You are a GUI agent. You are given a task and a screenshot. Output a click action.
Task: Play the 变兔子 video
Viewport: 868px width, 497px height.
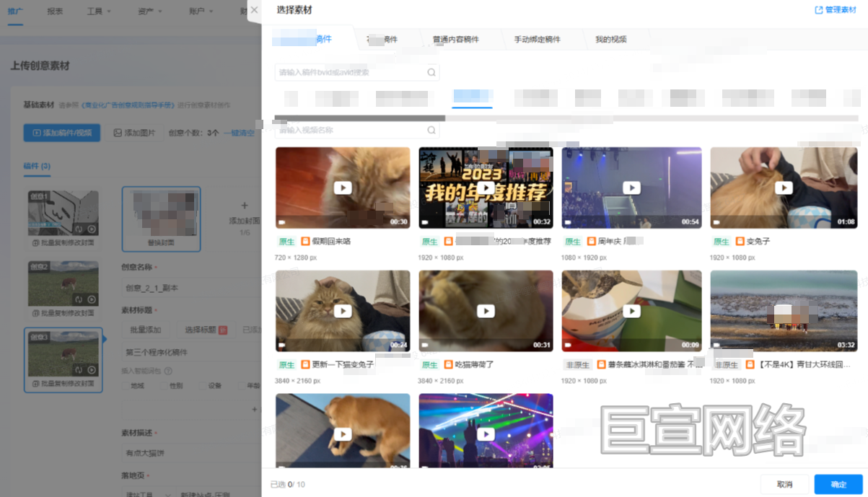[x=784, y=188]
